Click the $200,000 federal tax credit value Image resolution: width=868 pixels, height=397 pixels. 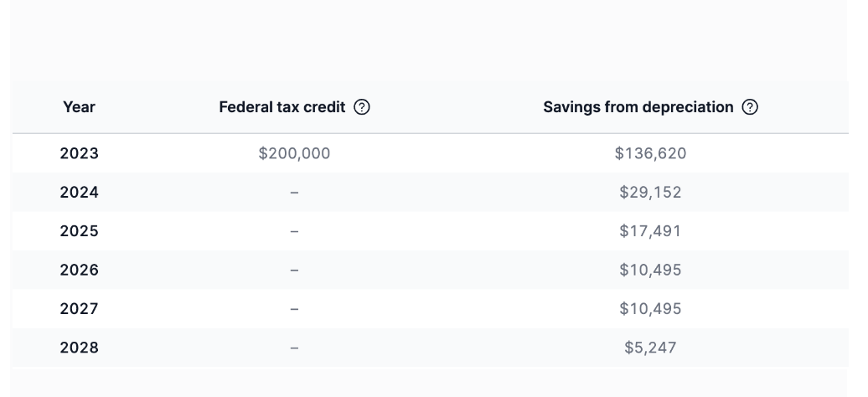(x=294, y=153)
